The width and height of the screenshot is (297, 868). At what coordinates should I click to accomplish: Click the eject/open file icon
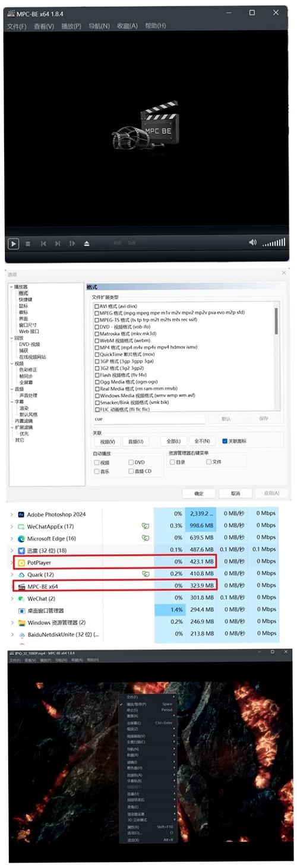pyautogui.click(x=87, y=244)
